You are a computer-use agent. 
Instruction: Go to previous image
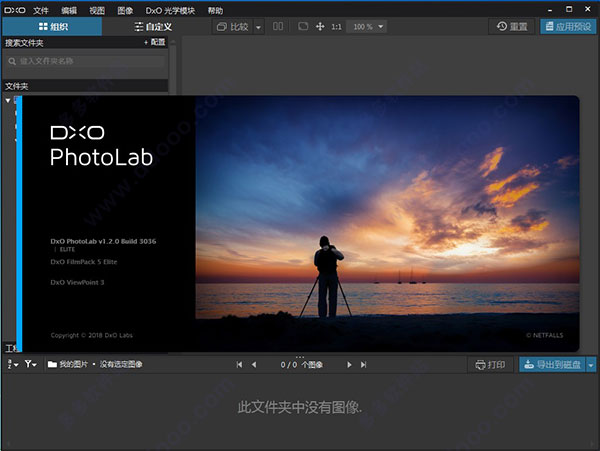click(x=254, y=365)
